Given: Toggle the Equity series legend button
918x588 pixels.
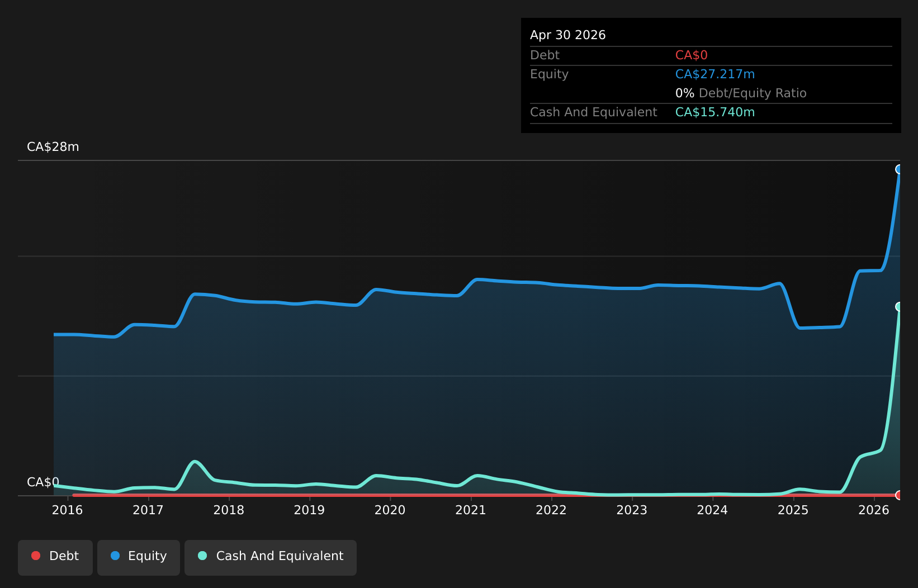Looking at the screenshot, I should tap(139, 557).
